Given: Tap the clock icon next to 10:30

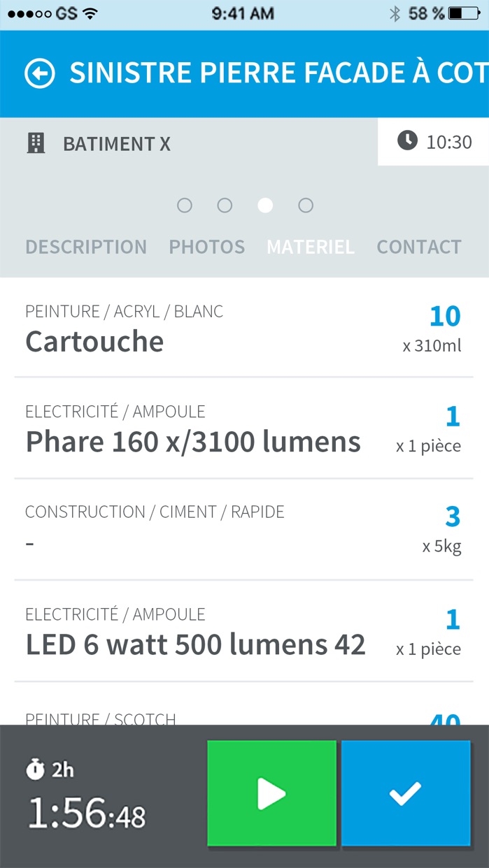Looking at the screenshot, I should [x=407, y=141].
